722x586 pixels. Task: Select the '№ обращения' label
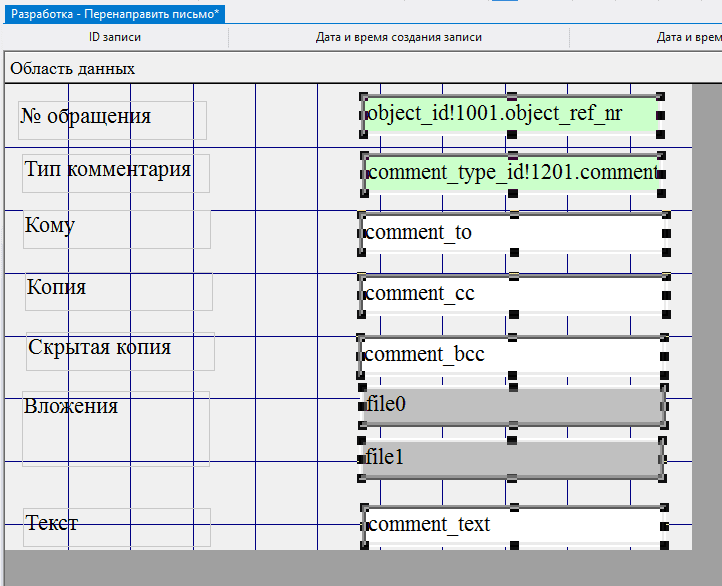[86, 117]
